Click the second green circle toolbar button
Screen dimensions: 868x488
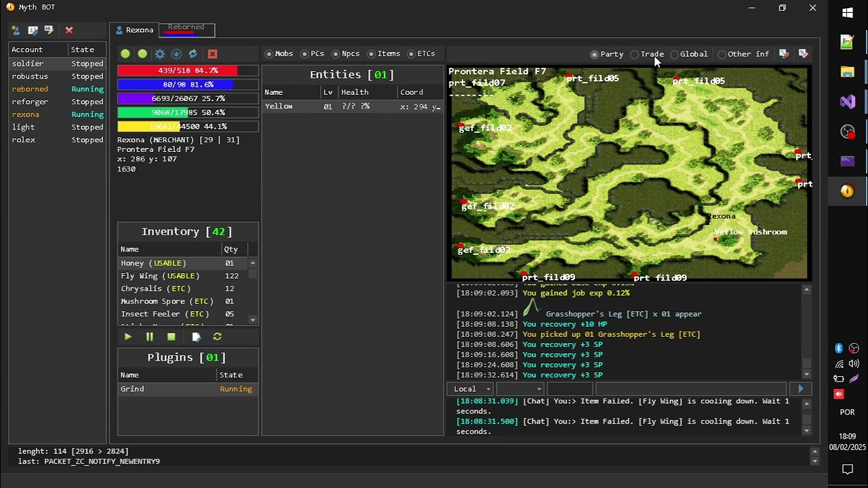point(142,54)
